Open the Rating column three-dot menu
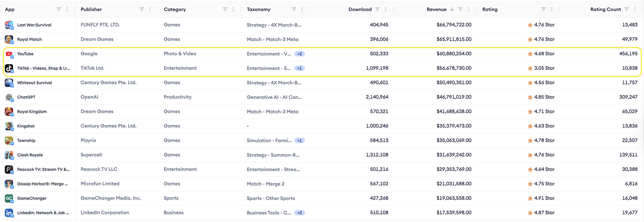 (x=552, y=9)
